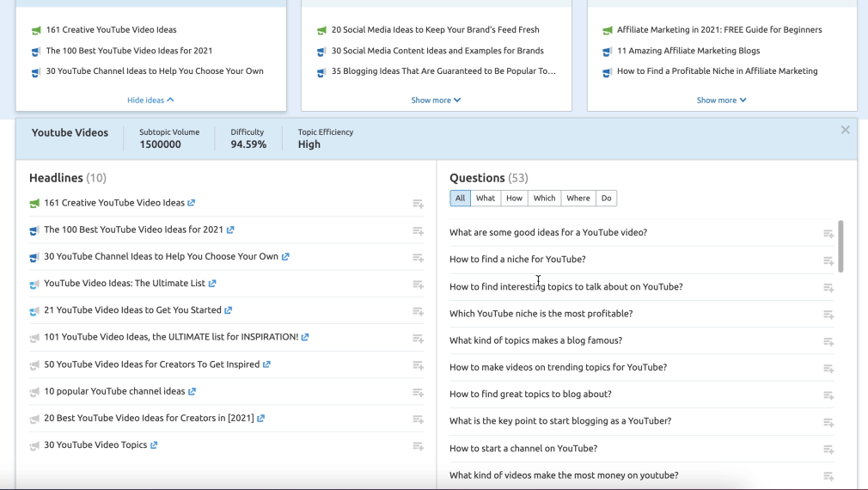Add '50 YouTube Video Ideas for Creators' to favorites
868x490 pixels.
tap(418, 365)
